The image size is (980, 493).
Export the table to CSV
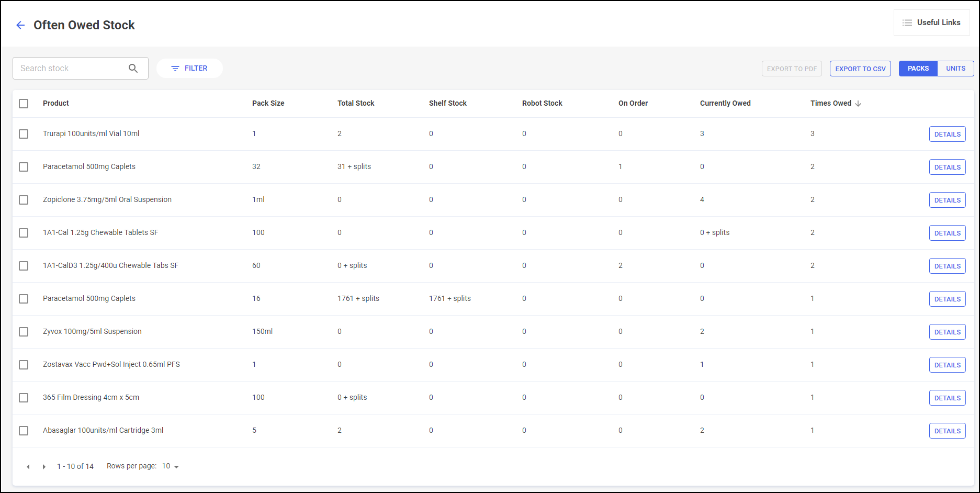(860, 69)
